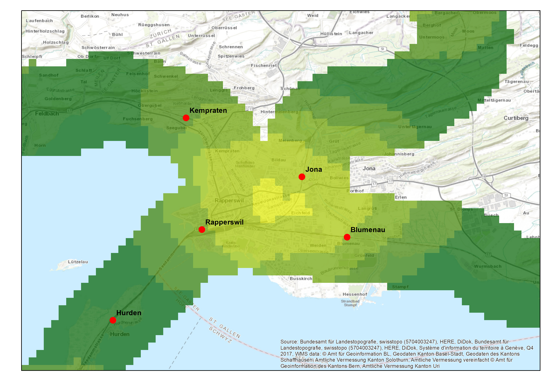Click the red dot at Hurden station
This screenshot has width=554, height=392.
(x=113, y=320)
